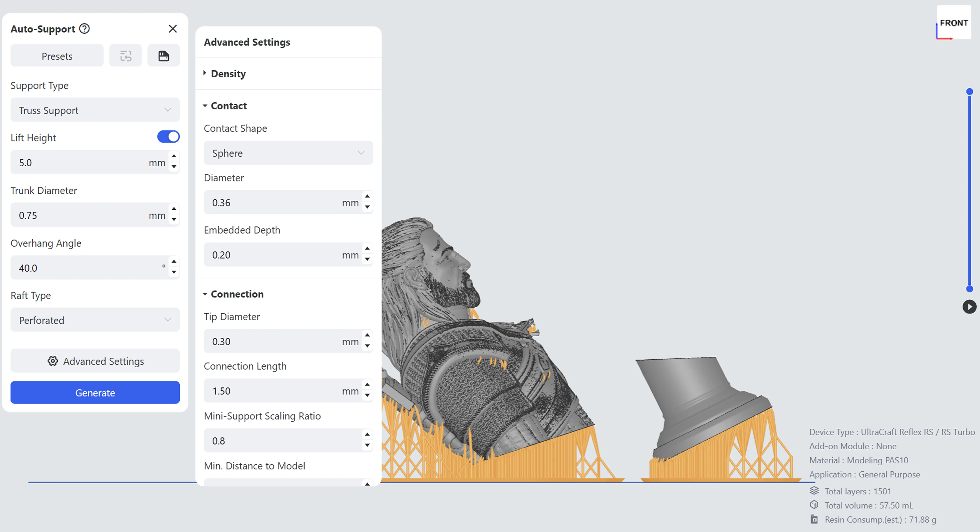Viewport: 980px width, 532px height.
Task: Close the Auto-Support panel
Action: pos(173,29)
